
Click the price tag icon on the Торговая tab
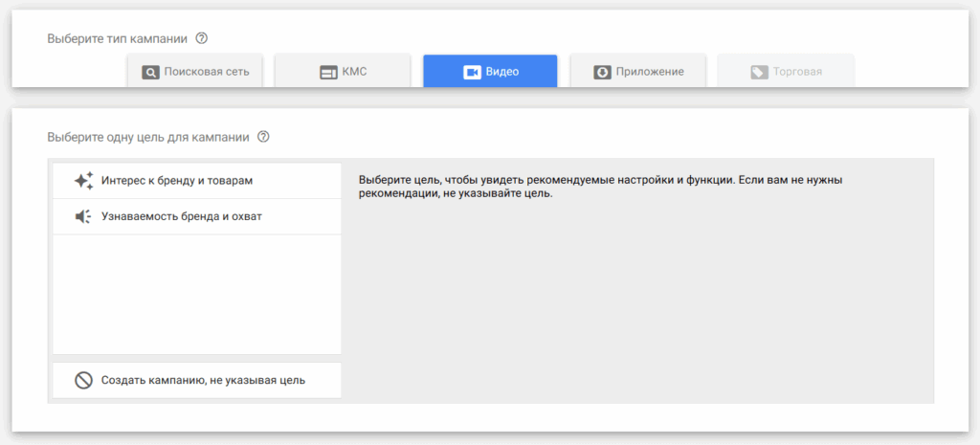pyautogui.click(x=759, y=73)
